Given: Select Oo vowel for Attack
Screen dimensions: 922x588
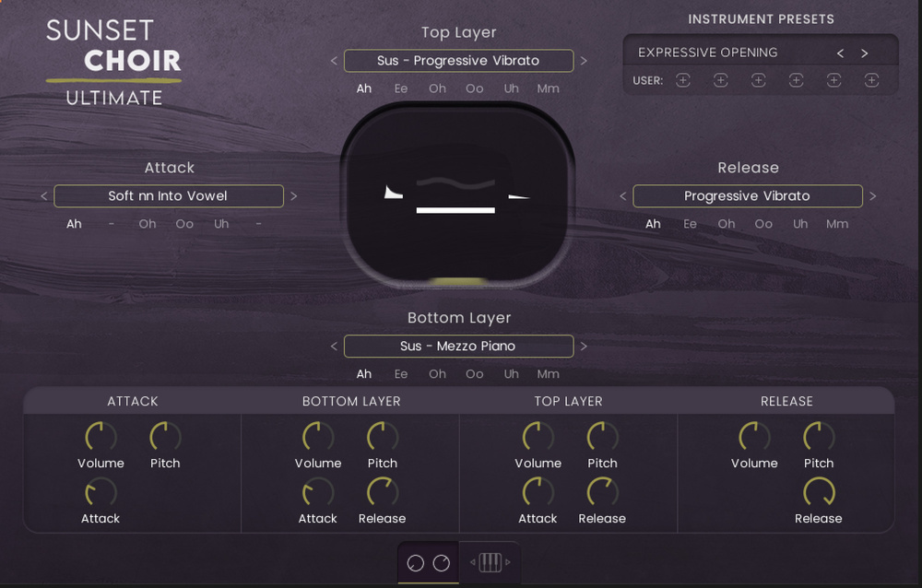Looking at the screenshot, I should pos(184,224).
